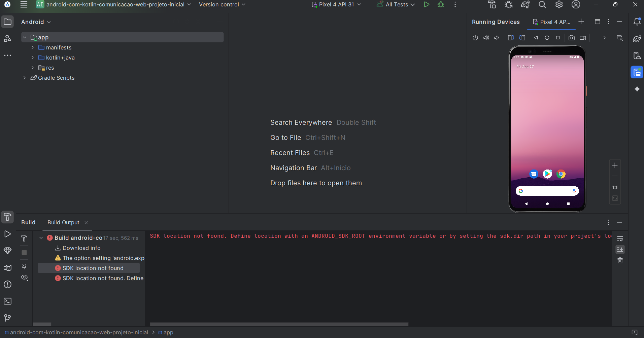This screenshot has width=644, height=338.
Task: Rotate emulator left
Action: [x=511, y=38]
